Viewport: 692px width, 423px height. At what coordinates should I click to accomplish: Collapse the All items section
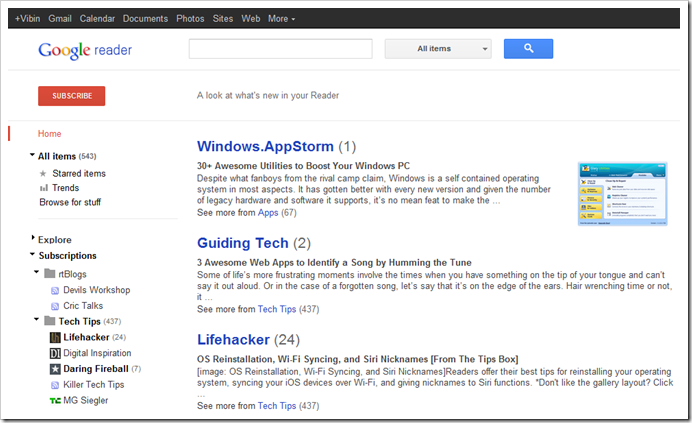(x=32, y=155)
